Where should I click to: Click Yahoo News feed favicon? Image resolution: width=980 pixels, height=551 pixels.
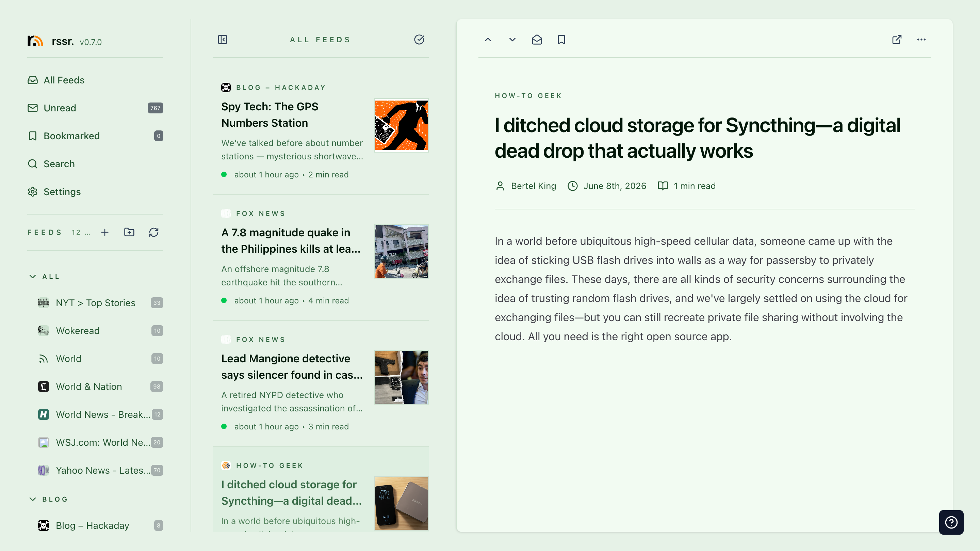(43, 470)
